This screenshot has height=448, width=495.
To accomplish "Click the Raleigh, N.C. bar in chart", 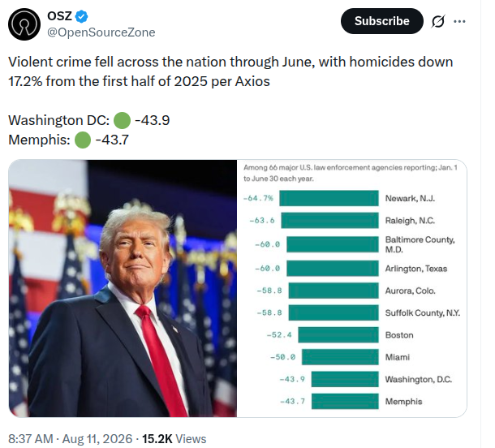I will [330, 221].
